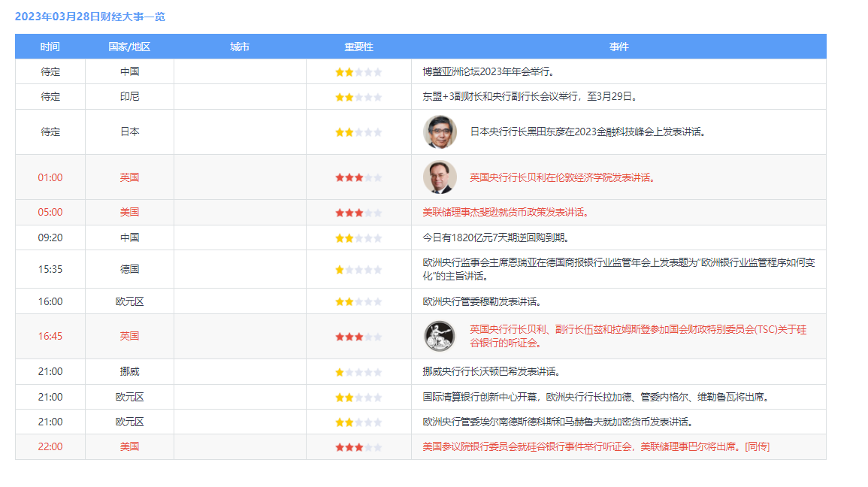This screenshot has width=868, height=487.
Task: Click the 15:35 time cell
Action: point(50,269)
